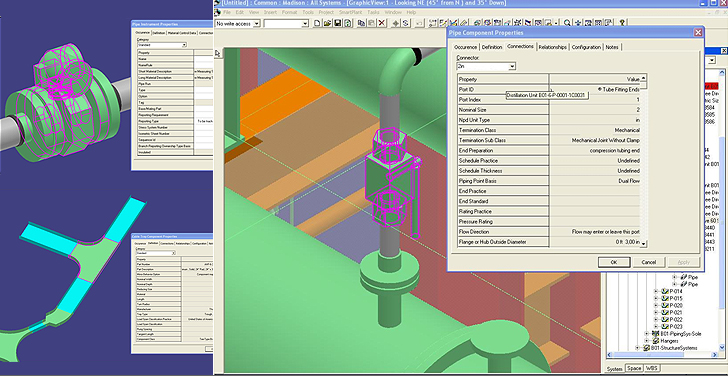The image size is (728, 376).
Task: Click the Open folder toolbar icon
Action: tap(327, 23)
